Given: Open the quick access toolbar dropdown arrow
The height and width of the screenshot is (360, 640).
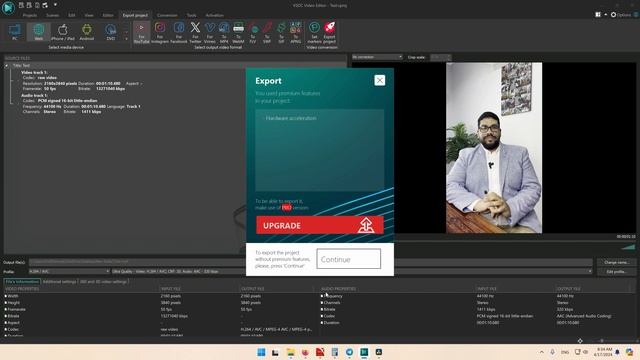Looking at the screenshot, I should [x=55, y=5].
